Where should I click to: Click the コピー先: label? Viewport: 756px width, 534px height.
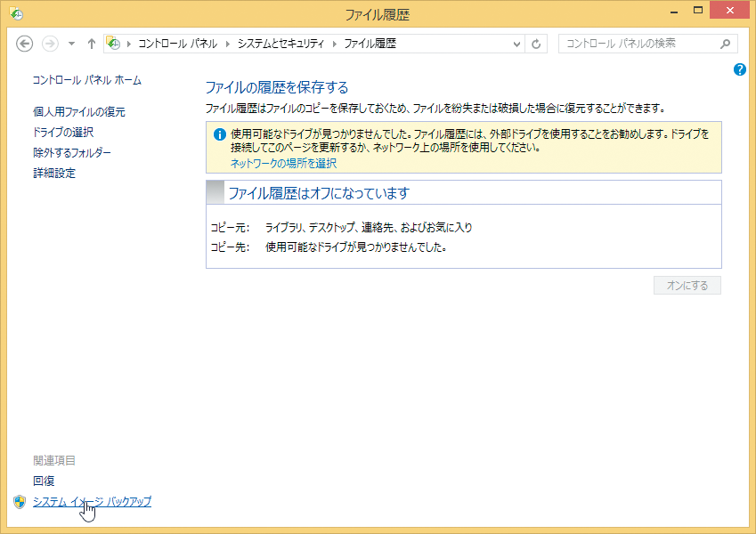[x=230, y=247]
